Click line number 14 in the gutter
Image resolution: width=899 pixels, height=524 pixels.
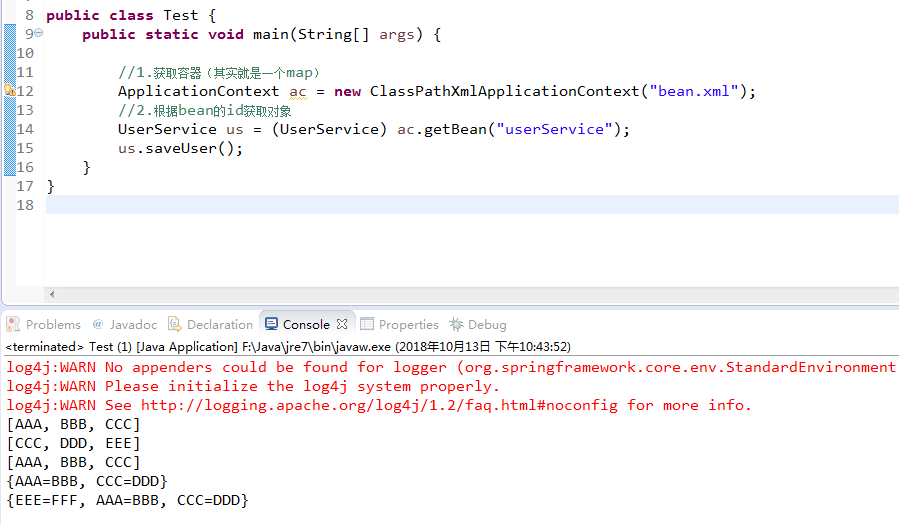25,129
